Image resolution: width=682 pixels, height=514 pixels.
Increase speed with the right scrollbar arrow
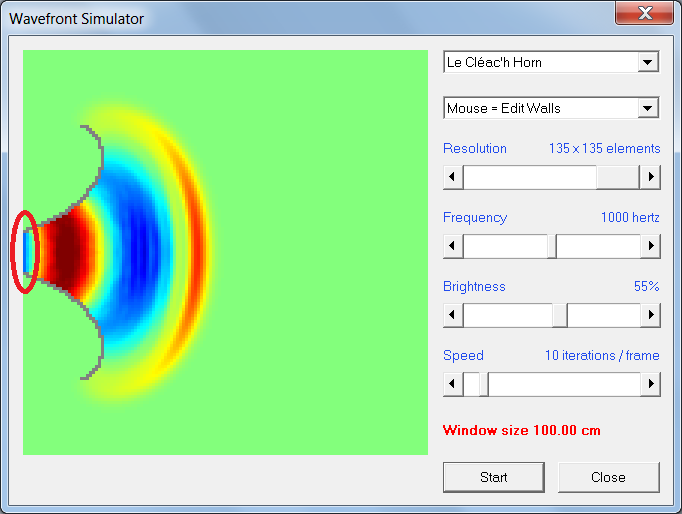[x=650, y=384]
